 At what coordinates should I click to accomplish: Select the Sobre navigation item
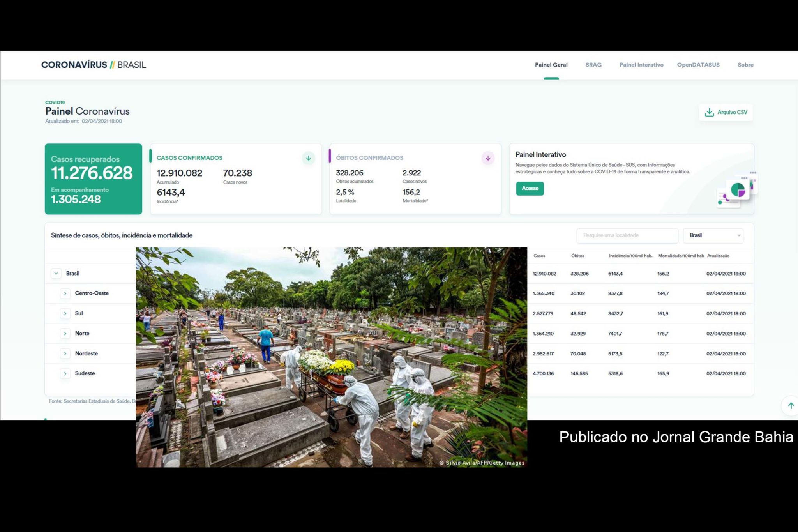(x=745, y=65)
